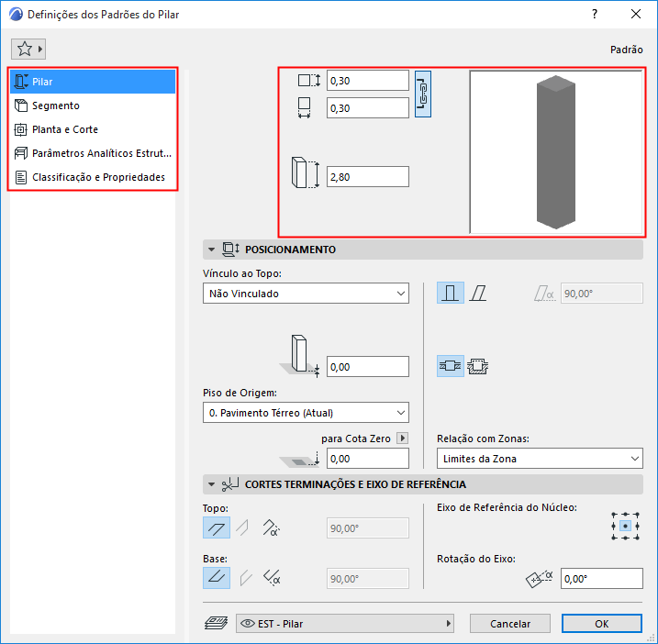
Task: Click the 3D column preview thumbnail
Action: click(555, 152)
